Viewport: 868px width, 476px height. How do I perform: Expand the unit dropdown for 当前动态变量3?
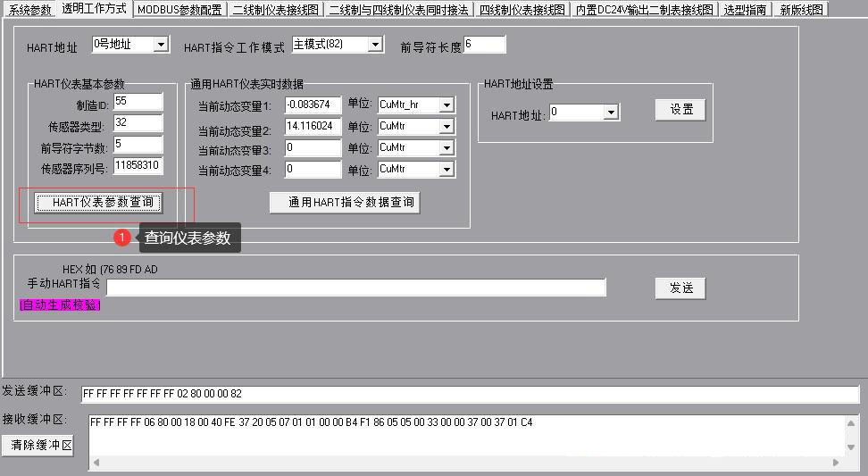click(x=447, y=147)
